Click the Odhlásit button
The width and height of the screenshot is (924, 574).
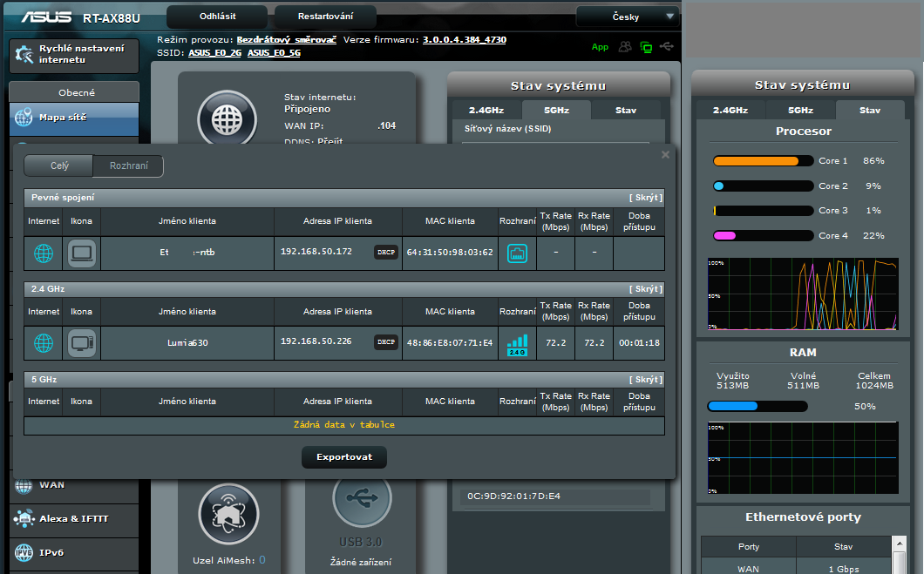[x=216, y=17]
